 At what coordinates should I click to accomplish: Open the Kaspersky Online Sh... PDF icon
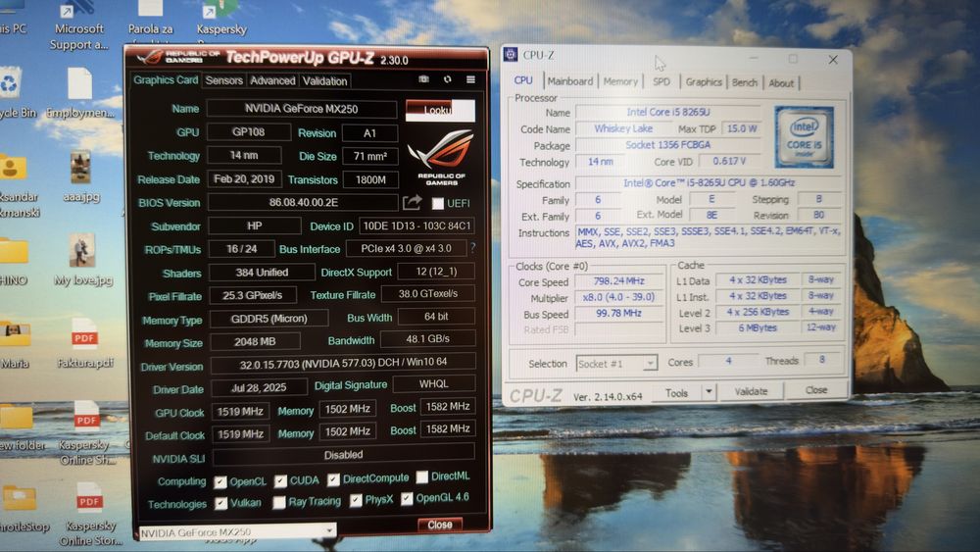[x=87, y=432]
